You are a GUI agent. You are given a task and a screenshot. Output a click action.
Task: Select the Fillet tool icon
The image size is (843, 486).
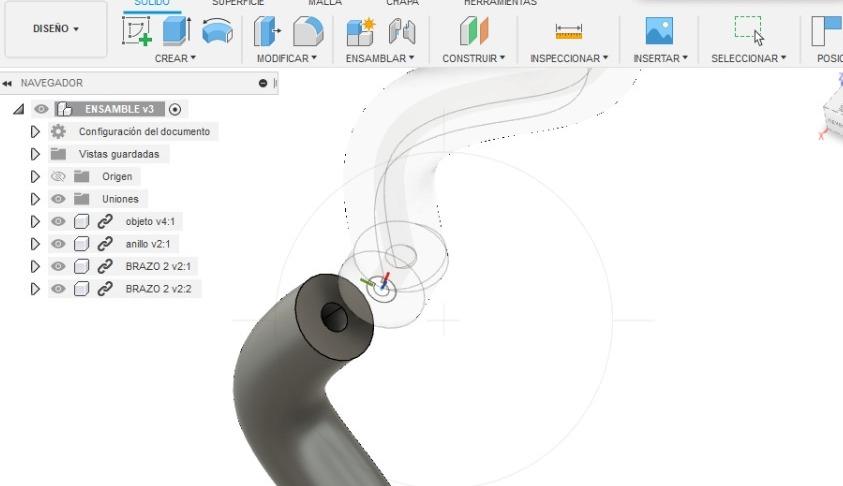click(x=308, y=31)
